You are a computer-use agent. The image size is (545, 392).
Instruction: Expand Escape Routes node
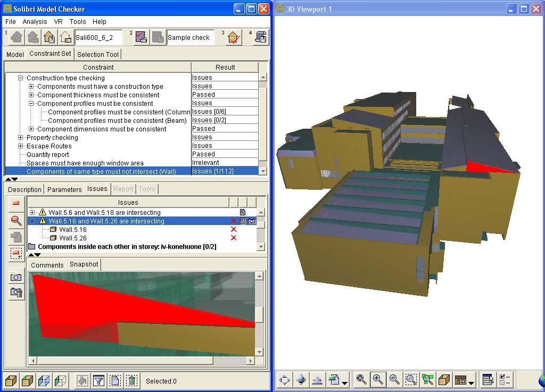[x=21, y=146]
